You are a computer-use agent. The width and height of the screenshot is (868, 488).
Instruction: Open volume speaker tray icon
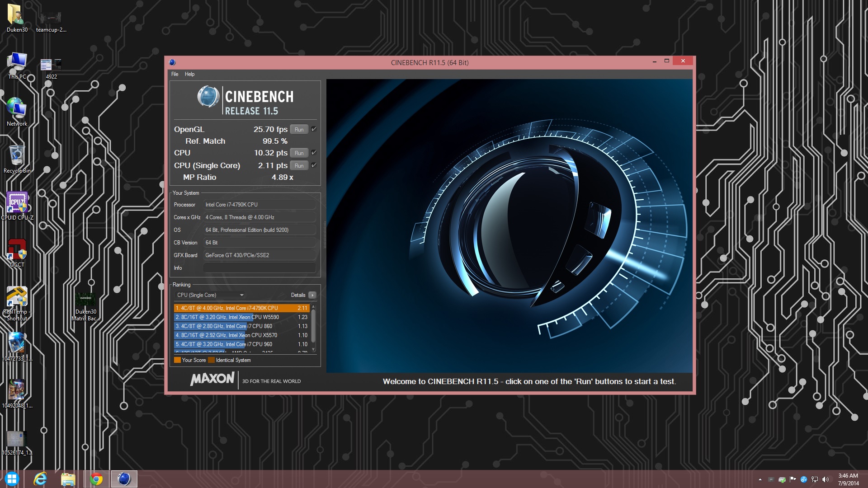pyautogui.click(x=826, y=479)
